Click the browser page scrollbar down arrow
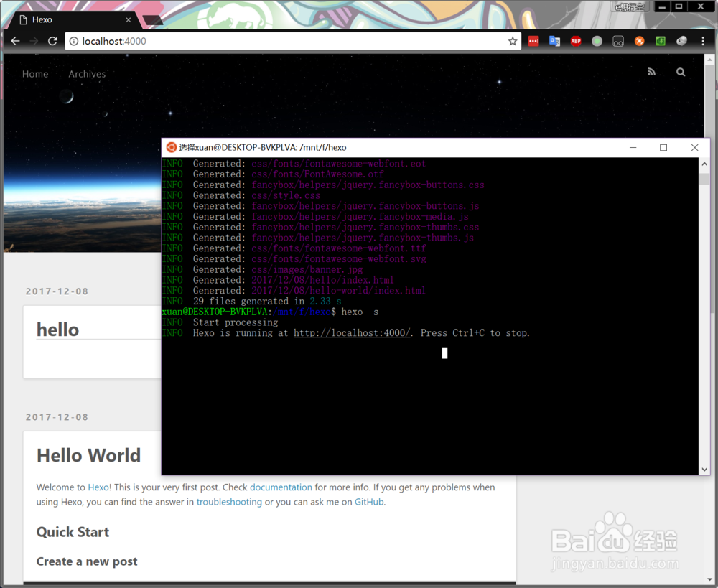The image size is (718, 588). [x=710, y=579]
